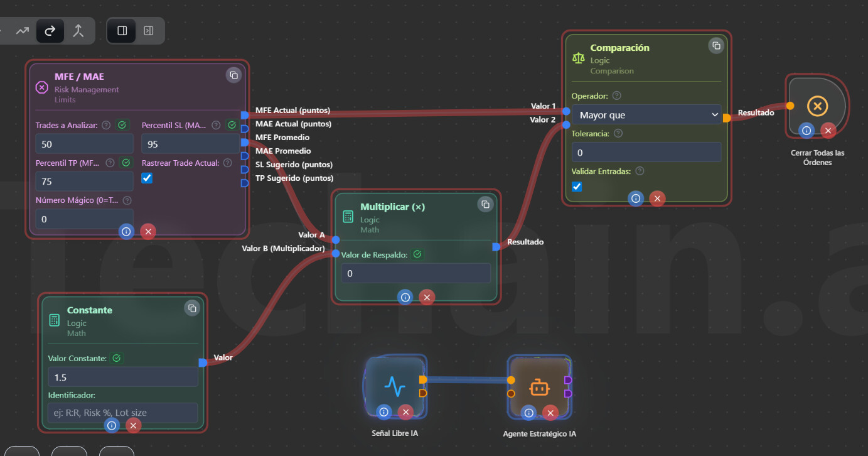This screenshot has height=456, width=868.
Task: Toggle the green check beside Trades a Analizar
Action: tap(122, 125)
